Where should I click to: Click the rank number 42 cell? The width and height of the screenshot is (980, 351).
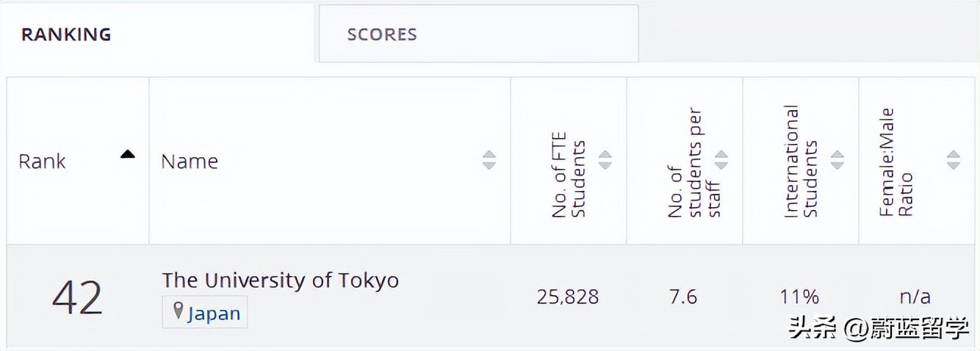point(77,297)
